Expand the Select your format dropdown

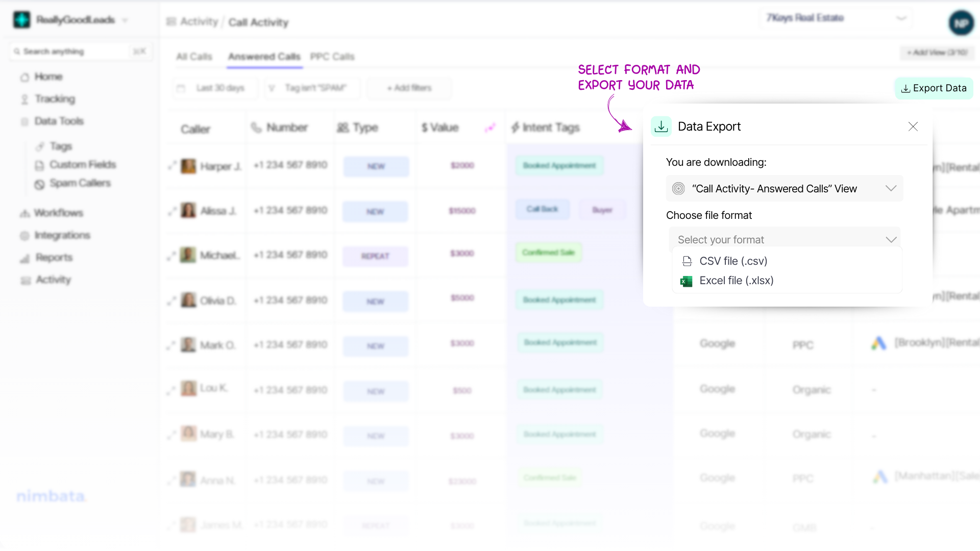click(784, 239)
